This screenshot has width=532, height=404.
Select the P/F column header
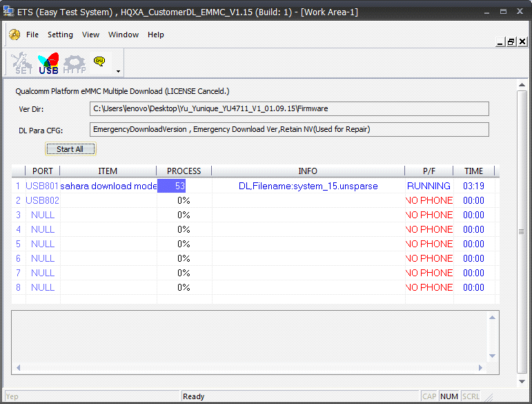coord(429,171)
